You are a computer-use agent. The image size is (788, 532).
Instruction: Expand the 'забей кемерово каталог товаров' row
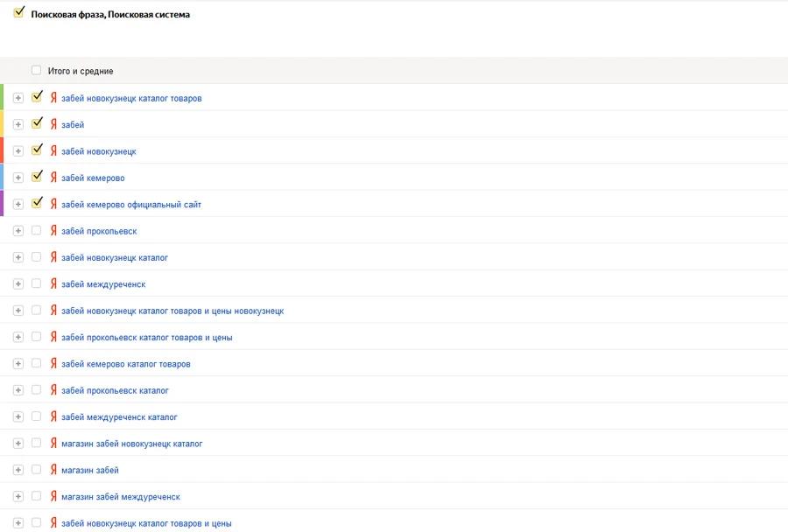click(18, 364)
